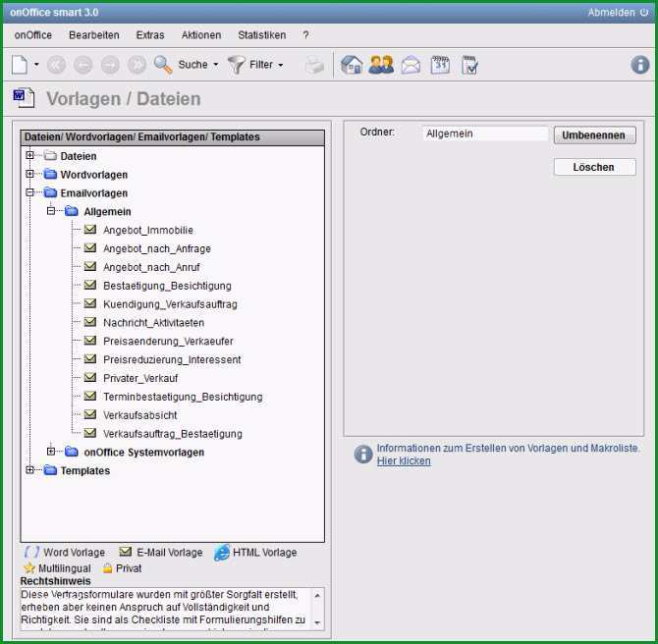The height and width of the screenshot is (644, 658).
Task: Select the Templates folder
Action: [85, 470]
